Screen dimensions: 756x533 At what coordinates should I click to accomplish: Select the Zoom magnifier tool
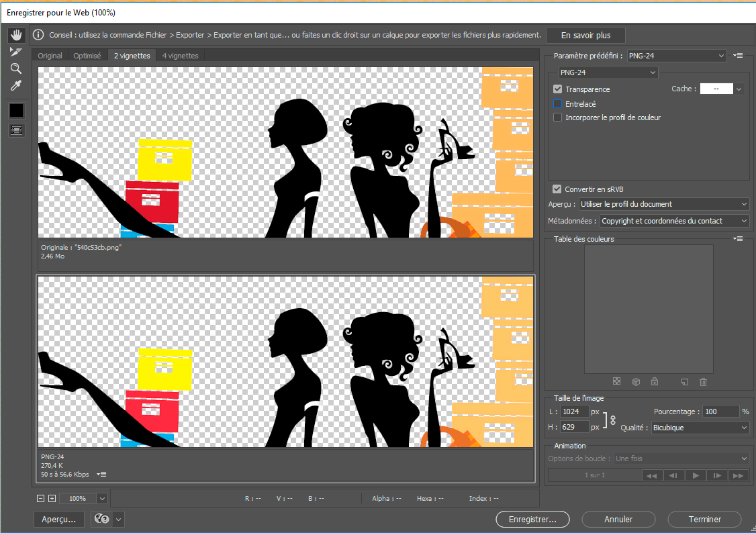coord(16,68)
